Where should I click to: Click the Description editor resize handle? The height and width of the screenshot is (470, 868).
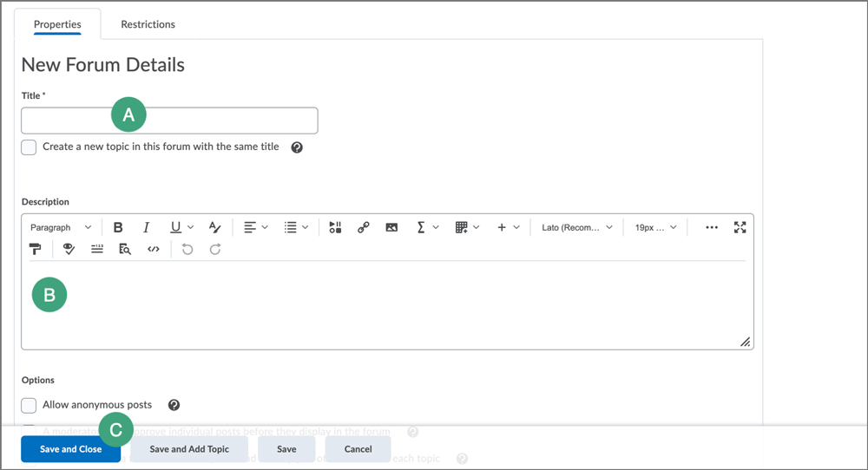coord(745,343)
